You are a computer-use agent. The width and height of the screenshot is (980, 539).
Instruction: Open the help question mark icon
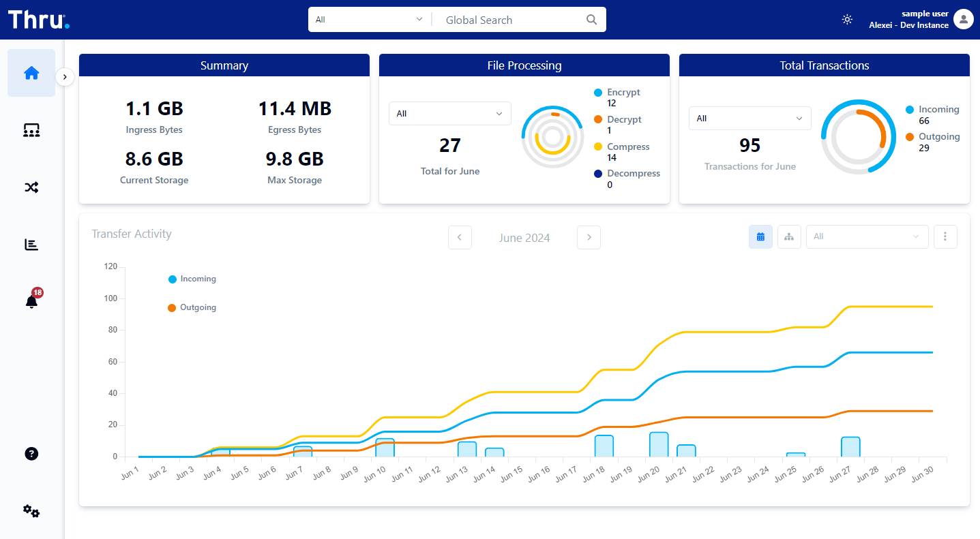[x=31, y=454]
